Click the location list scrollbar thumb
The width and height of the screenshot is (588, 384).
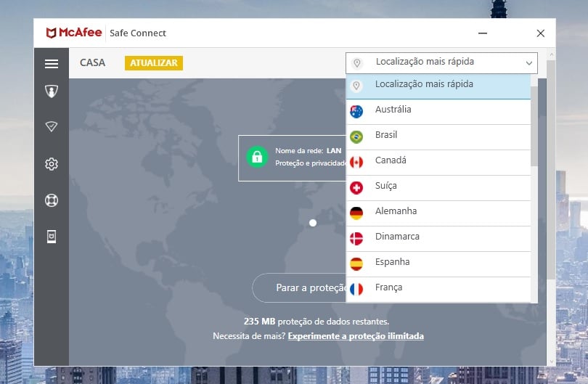pos(534,126)
